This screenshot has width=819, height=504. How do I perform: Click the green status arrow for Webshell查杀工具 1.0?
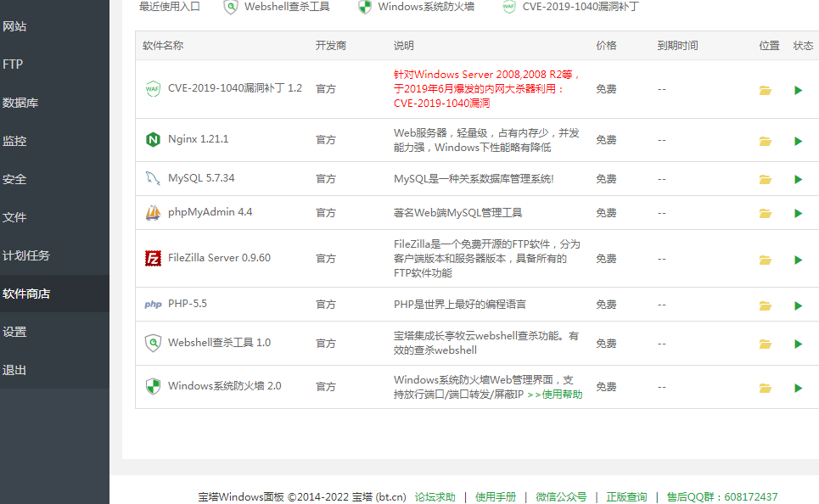[x=798, y=344]
